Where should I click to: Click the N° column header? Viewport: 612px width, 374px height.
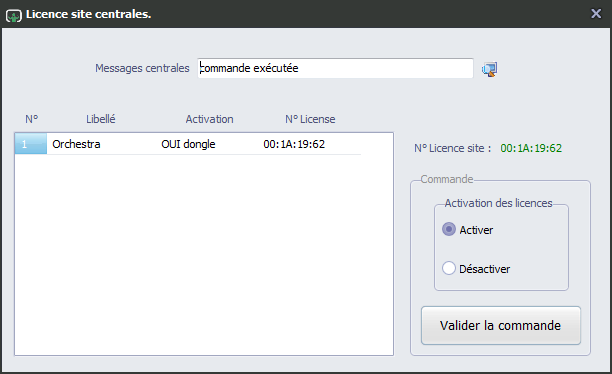32,119
